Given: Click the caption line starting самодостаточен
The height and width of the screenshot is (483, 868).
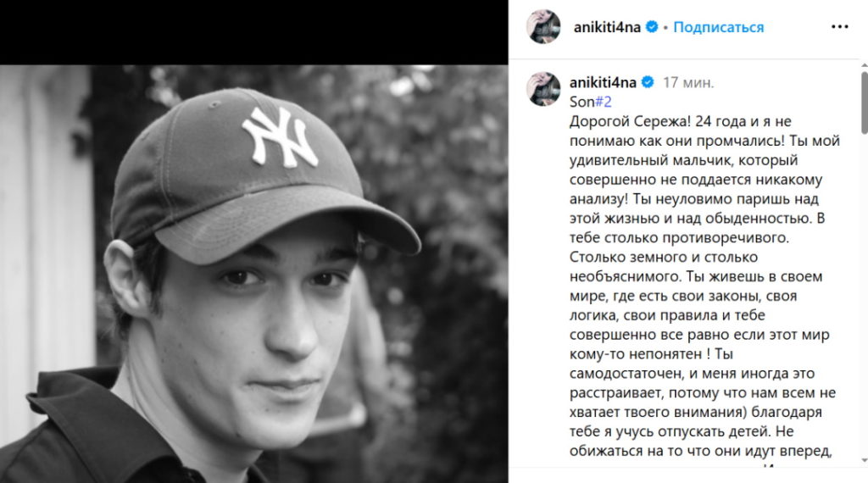Looking at the screenshot, I should click(x=692, y=374).
